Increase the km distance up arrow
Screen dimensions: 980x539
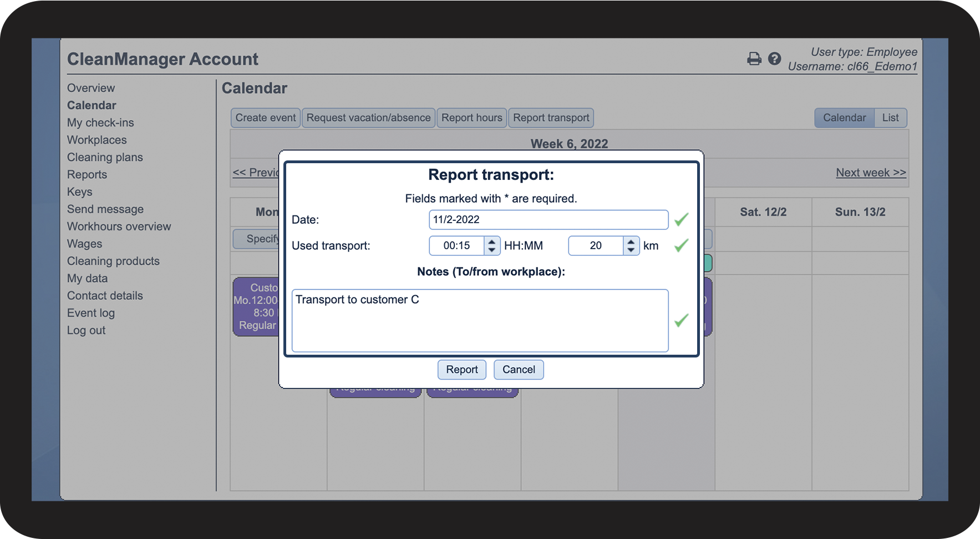click(x=631, y=241)
